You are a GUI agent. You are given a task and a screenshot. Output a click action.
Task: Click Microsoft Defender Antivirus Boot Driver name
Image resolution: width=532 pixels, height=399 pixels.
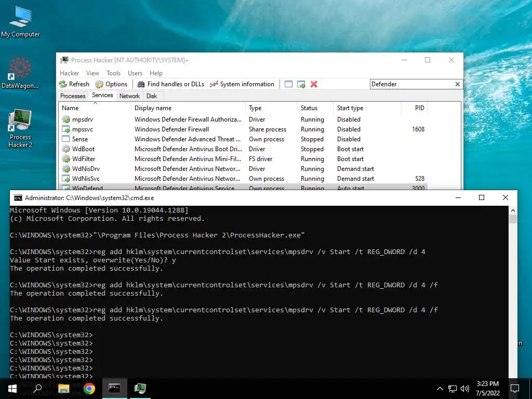coord(188,149)
